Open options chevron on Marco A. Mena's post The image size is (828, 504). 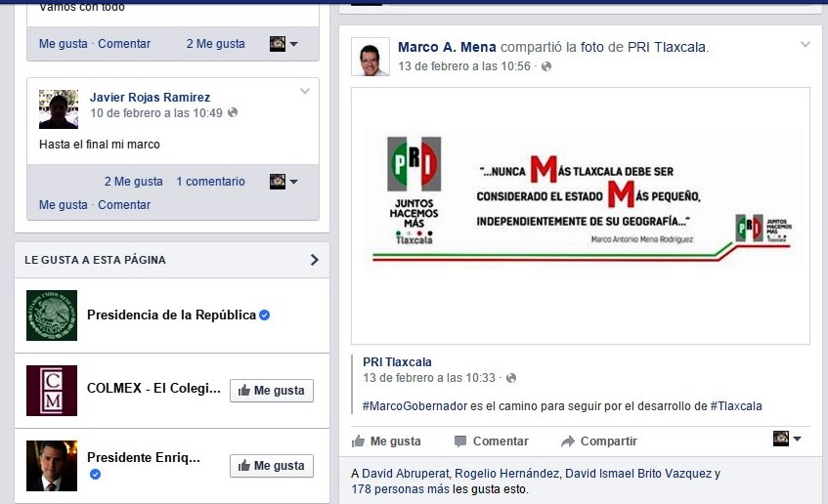coord(805,44)
